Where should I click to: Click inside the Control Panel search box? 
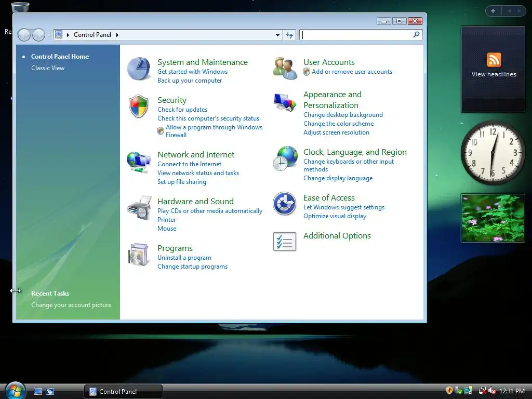[356, 35]
